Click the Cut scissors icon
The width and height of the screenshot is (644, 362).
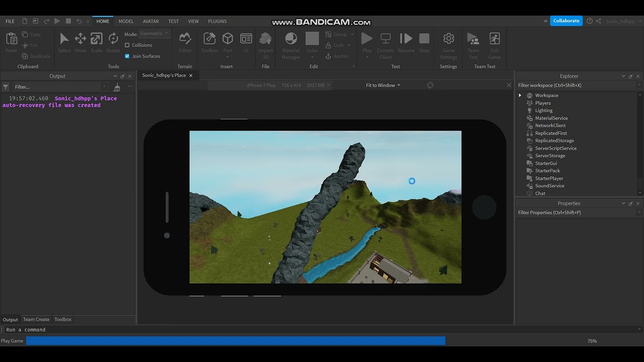pos(25,45)
